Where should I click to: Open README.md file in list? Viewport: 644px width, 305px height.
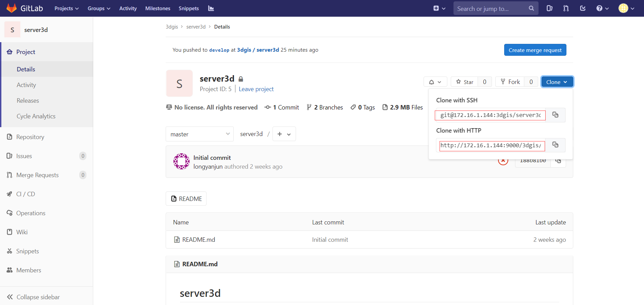pos(199,240)
